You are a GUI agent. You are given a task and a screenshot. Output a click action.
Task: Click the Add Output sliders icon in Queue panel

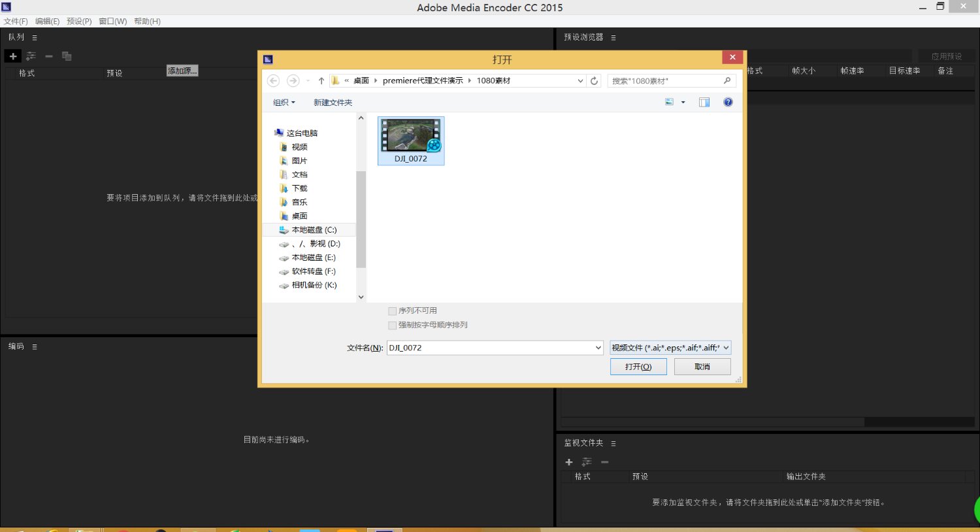[31, 56]
